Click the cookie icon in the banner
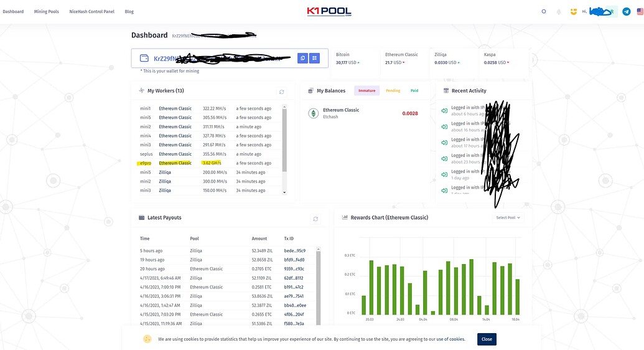The height and width of the screenshot is (350, 644). pyautogui.click(x=147, y=339)
